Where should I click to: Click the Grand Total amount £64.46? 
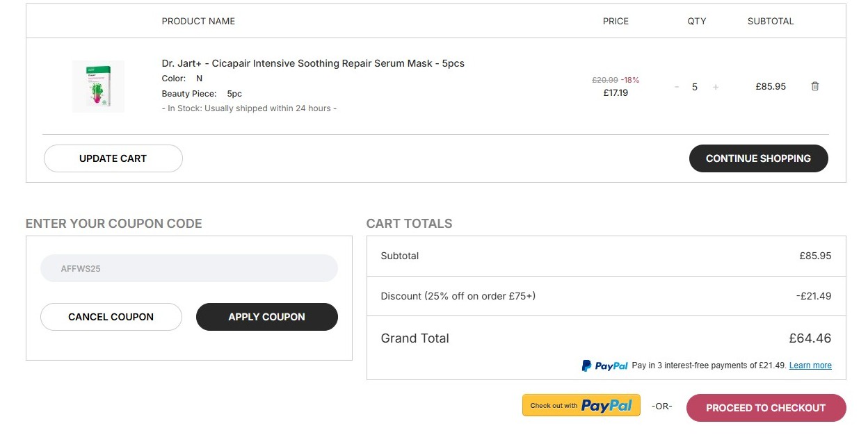[810, 338]
